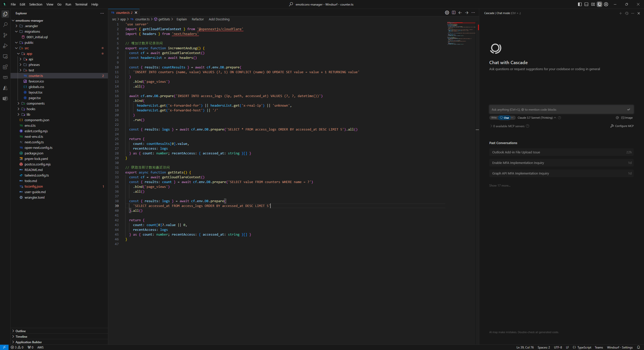
Task: Switch Cascade to Write mode
Action: coord(494,118)
